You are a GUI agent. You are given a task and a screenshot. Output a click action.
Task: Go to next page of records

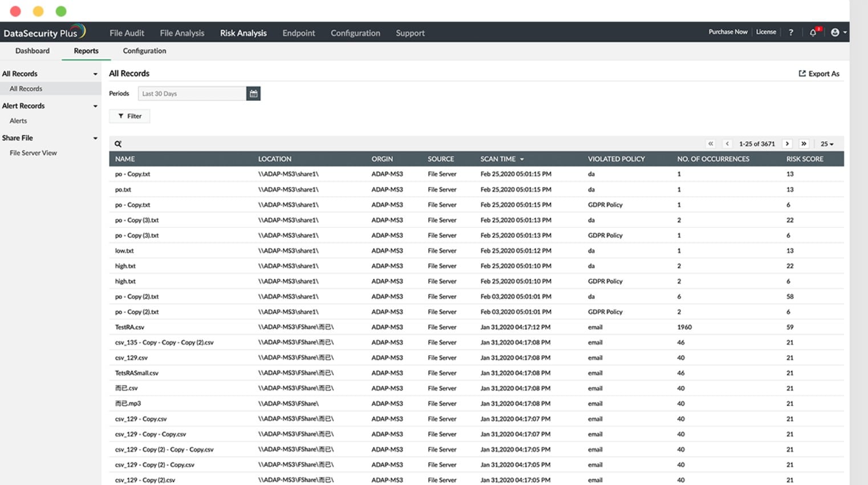pyautogui.click(x=787, y=144)
